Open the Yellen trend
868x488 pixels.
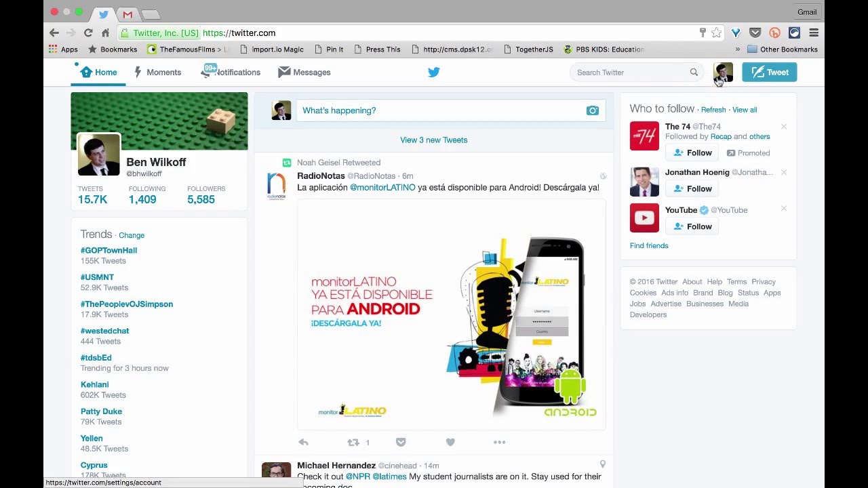point(92,439)
